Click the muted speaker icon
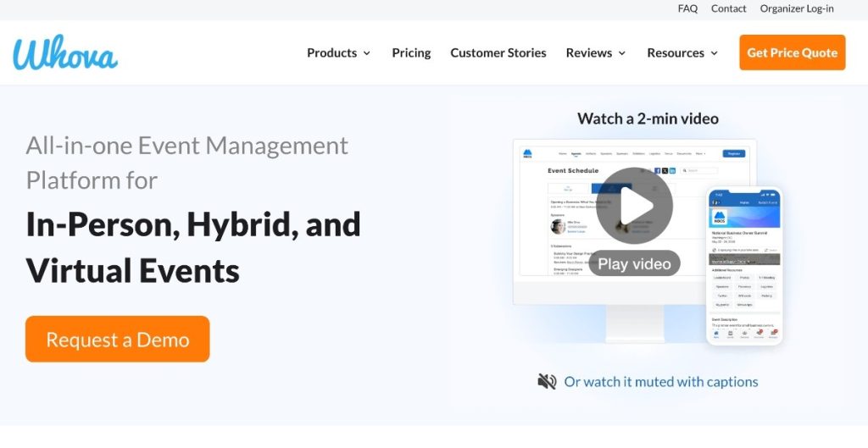Viewport: 868px width, 448px height. pos(547,382)
